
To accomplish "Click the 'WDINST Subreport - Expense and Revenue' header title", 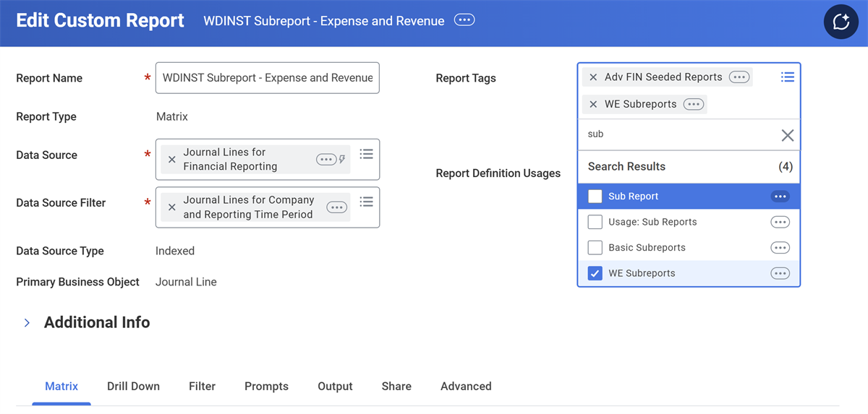I will (x=324, y=21).
